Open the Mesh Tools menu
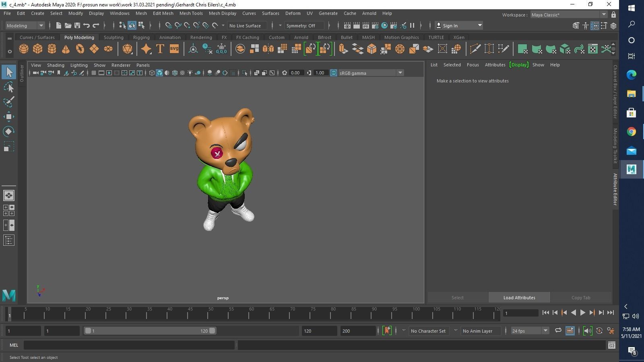 [x=191, y=13]
